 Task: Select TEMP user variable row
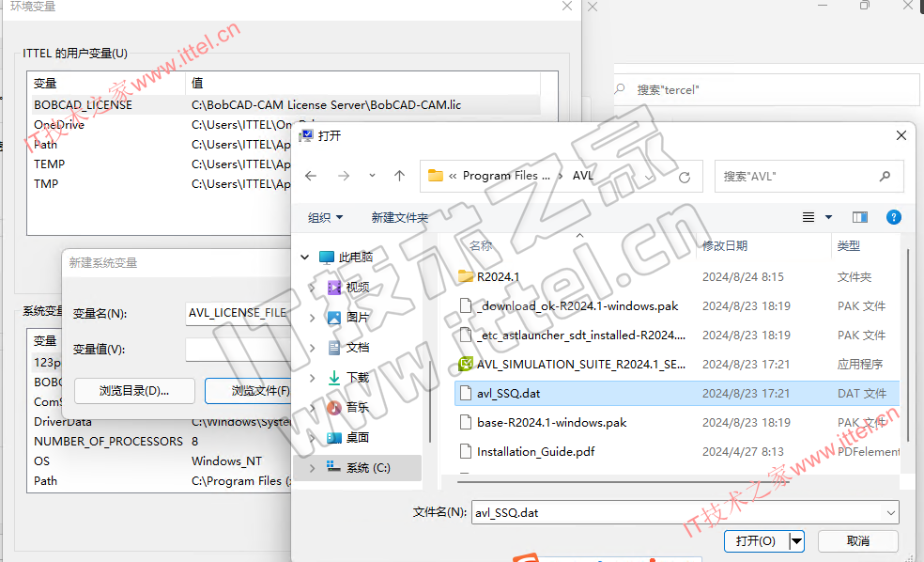pyautogui.click(x=162, y=164)
